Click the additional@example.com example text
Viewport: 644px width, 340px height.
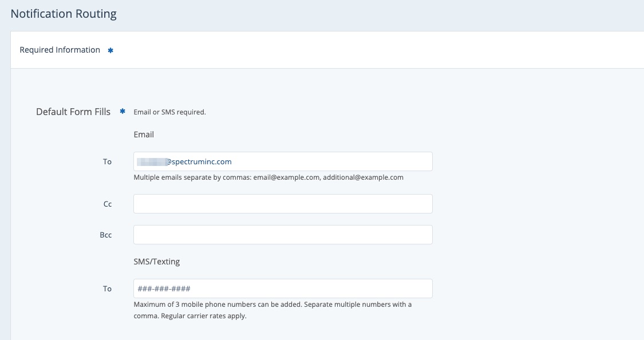363,177
